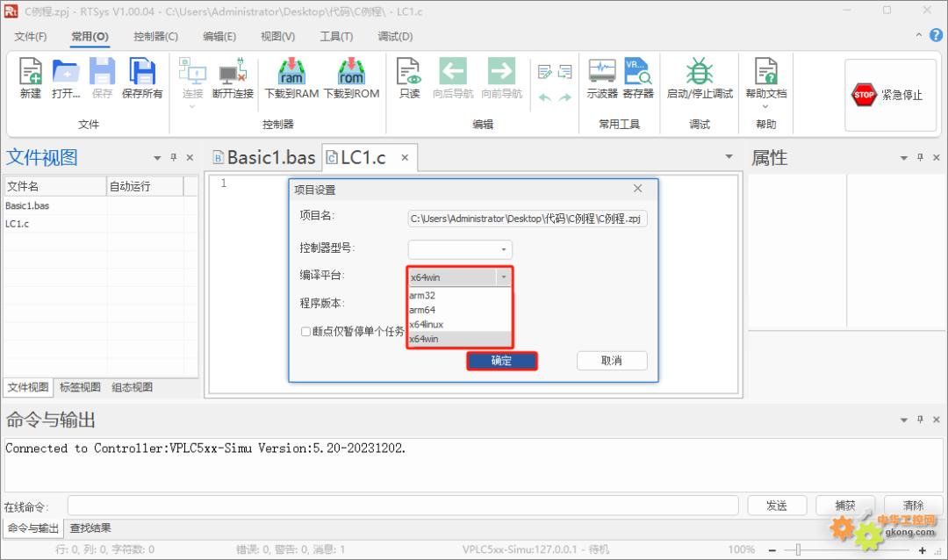948x560 pixels.
Task: Click the 取消 button in dialog
Action: [611, 361]
